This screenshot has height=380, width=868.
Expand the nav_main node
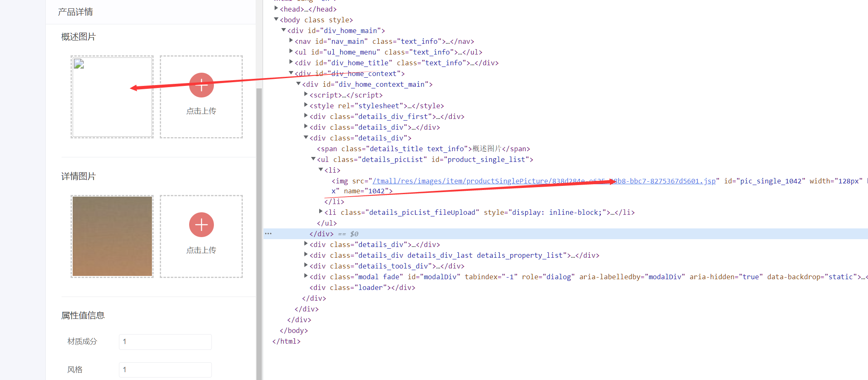291,40
